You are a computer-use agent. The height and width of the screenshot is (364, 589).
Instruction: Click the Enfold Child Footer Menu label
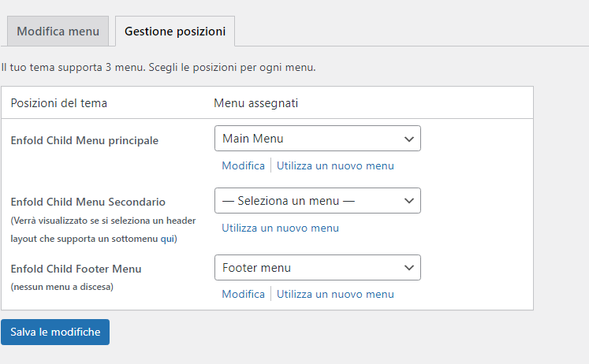[76, 269]
